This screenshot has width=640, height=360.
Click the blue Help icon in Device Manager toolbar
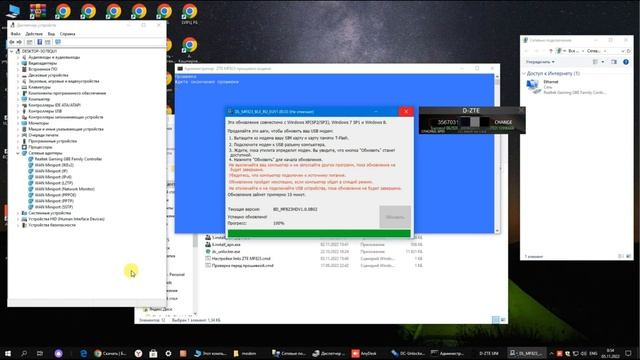pyautogui.click(x=40, y=42)
